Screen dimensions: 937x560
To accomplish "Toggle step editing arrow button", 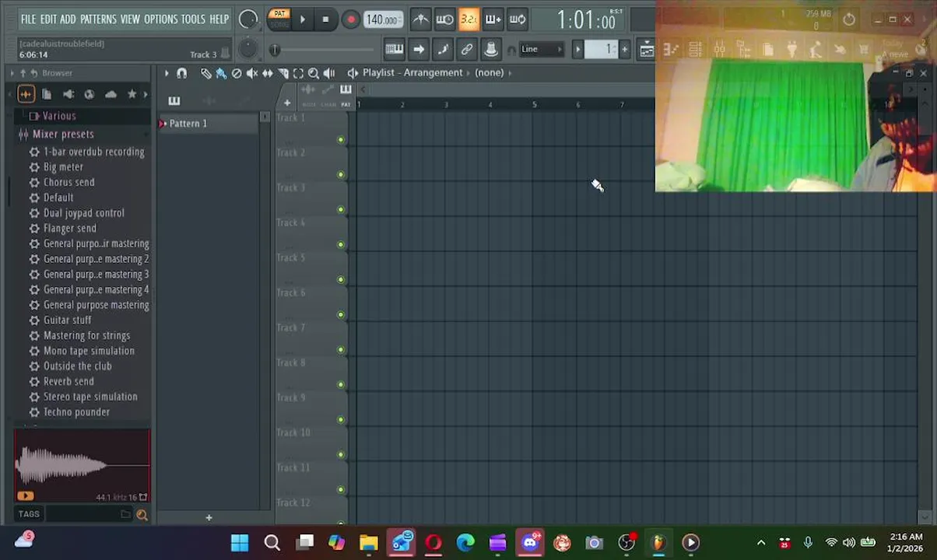I will pos(419,49).
